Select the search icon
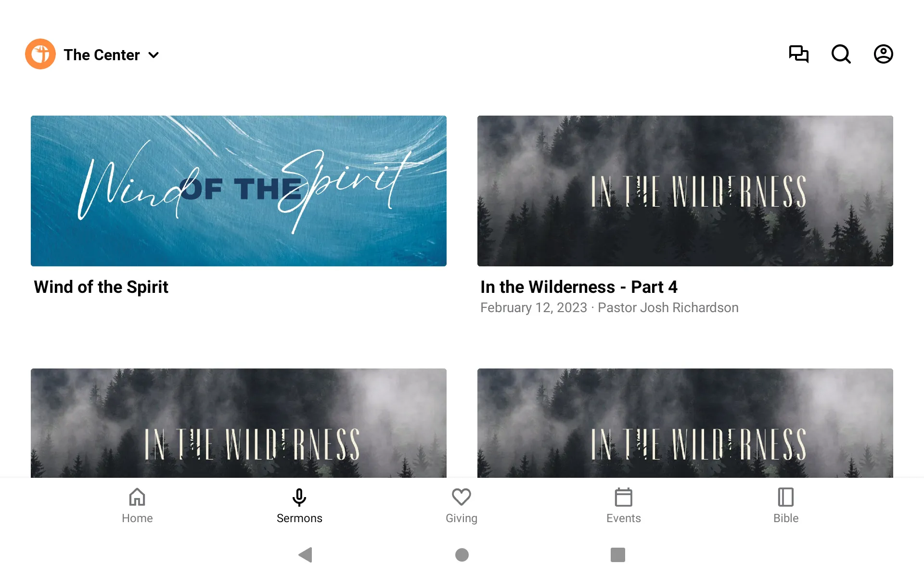This screenshot has height=578, width=924. tap(841, 54)
